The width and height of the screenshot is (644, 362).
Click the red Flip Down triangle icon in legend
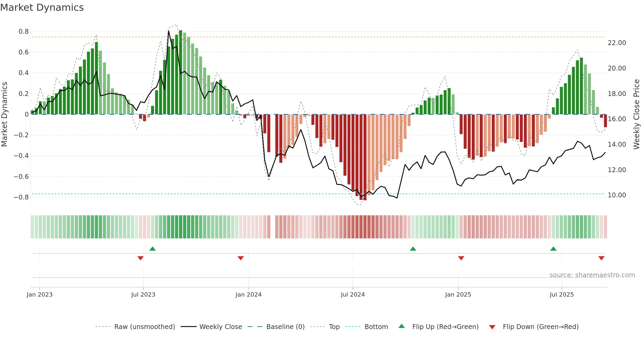492,327
